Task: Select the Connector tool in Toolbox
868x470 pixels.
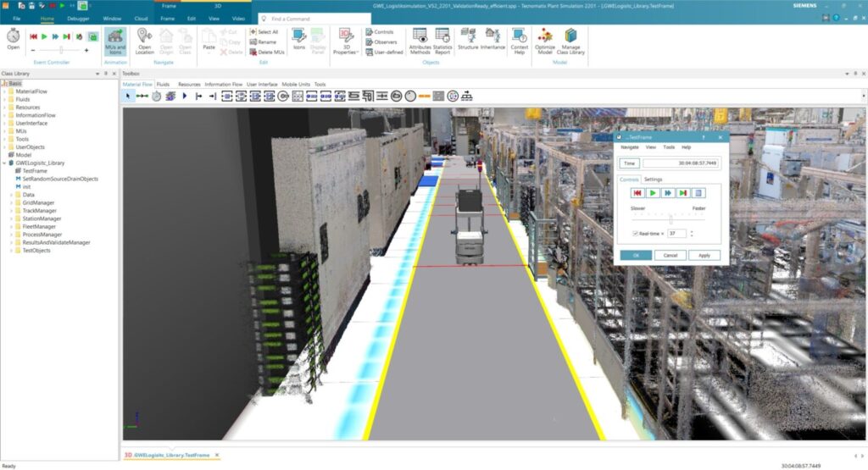Action: [x=142, y=97]
